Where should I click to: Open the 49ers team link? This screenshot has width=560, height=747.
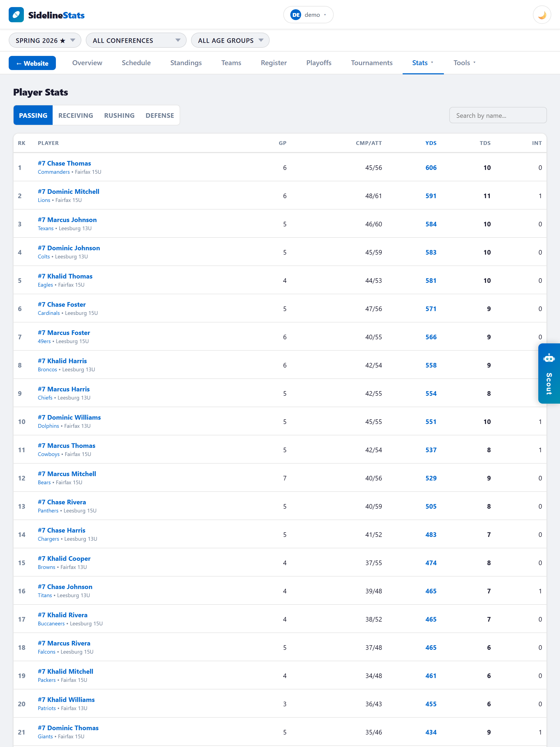[x=44, y=341]
